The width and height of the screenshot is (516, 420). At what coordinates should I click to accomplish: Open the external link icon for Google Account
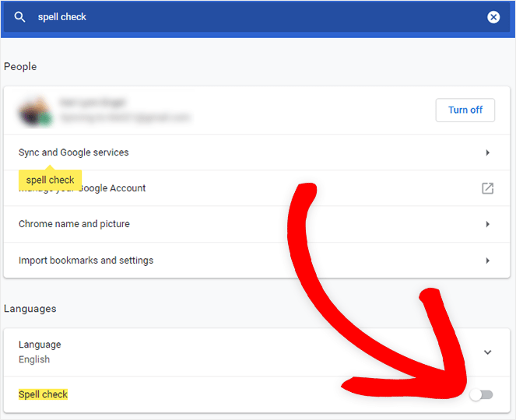(x=487, y=188)
